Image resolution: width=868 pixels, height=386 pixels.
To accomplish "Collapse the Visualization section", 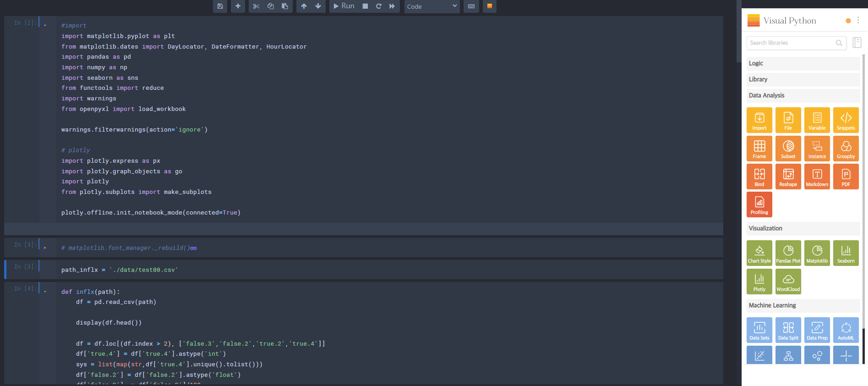I will point(803,228).
